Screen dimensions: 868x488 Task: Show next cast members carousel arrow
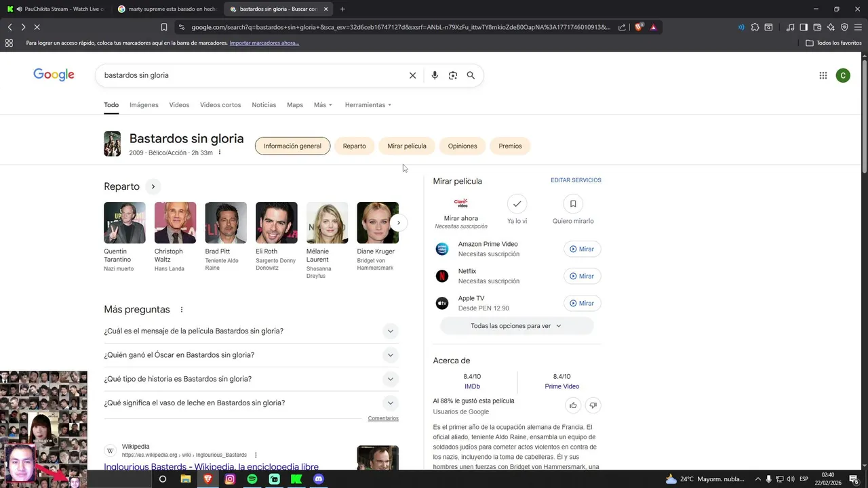pyautogui.click(x=399, y=222)
